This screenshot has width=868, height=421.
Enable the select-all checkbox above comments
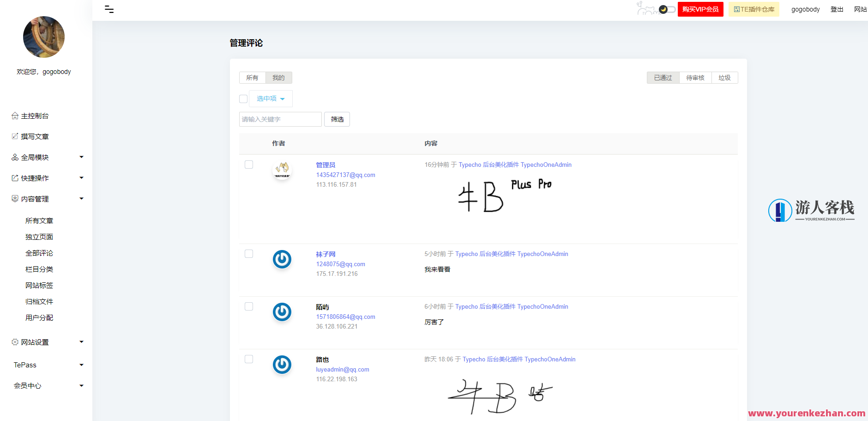pos(243,98)
